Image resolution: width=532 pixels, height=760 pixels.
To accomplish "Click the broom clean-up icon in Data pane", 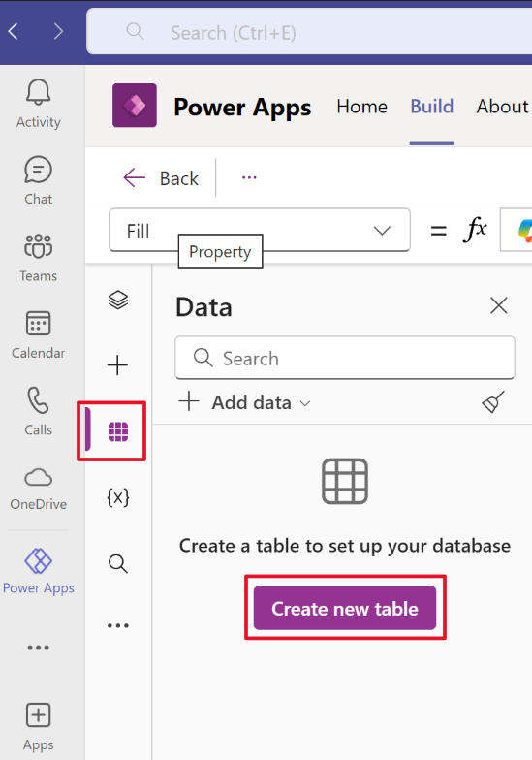I will coord(493,402).
